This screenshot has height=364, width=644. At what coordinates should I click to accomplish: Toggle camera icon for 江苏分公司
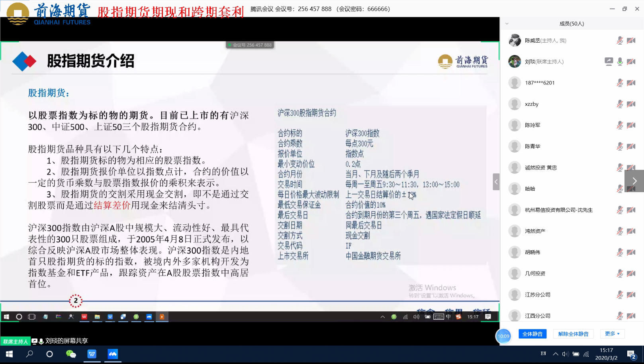click(x=631, y=295)
